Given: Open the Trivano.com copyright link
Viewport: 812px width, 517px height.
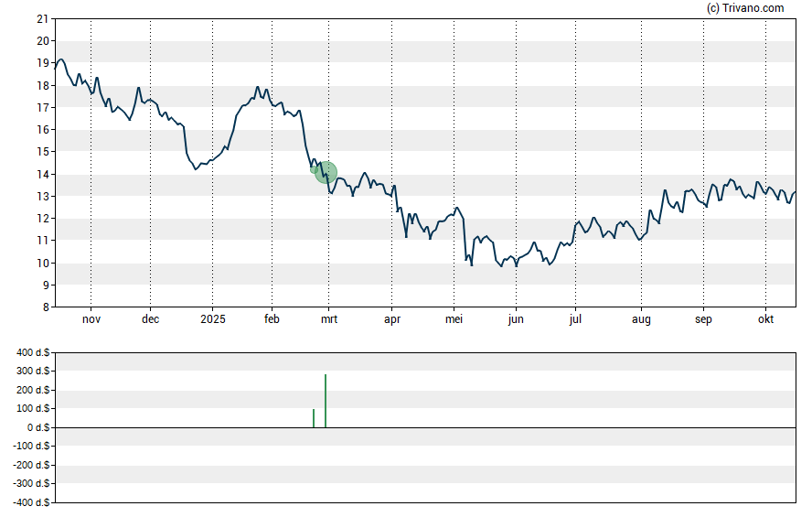Looking at the screenshot, I should tap(745, 8).
